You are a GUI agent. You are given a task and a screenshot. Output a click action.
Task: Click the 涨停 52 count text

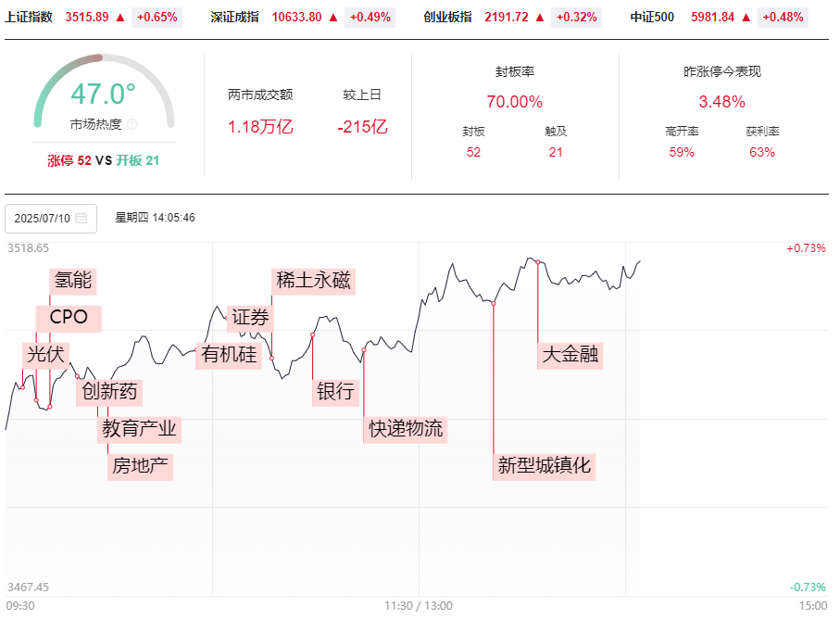tap(69, 161)
